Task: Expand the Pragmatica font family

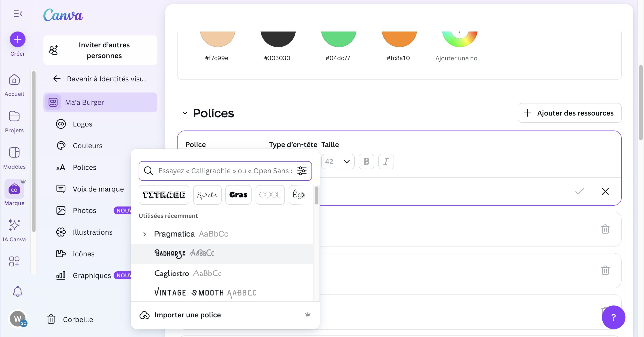Action: (x=144, y=234)
